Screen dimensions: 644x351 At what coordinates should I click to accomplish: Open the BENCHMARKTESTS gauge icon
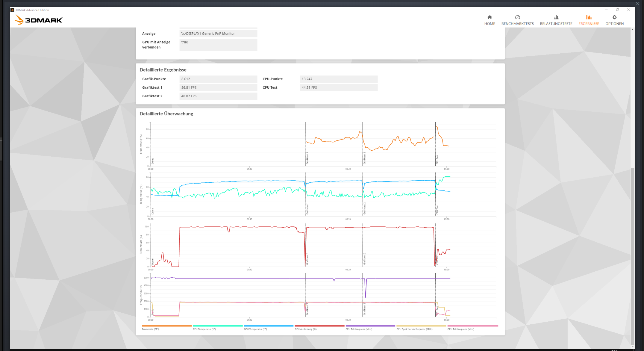pyautogui.click(x=517, y=17)
